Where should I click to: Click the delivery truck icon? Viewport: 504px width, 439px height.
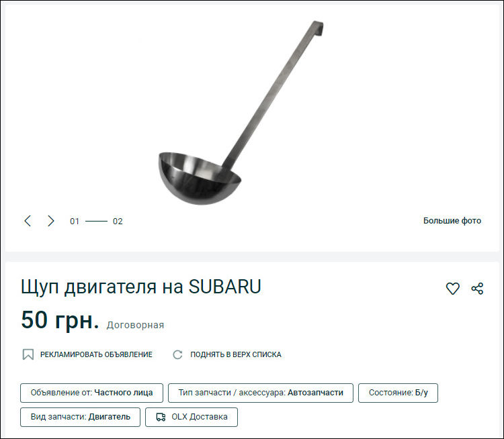(x=161, y=417)
